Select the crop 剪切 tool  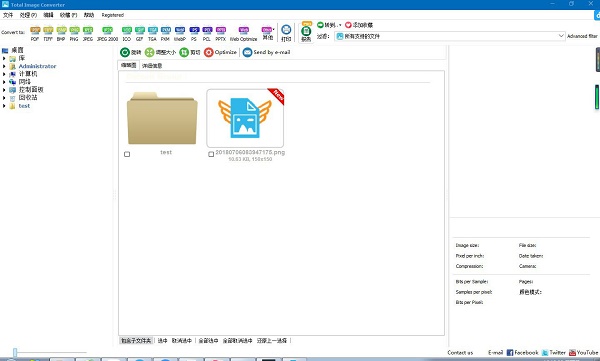click(x=190, y=52)
